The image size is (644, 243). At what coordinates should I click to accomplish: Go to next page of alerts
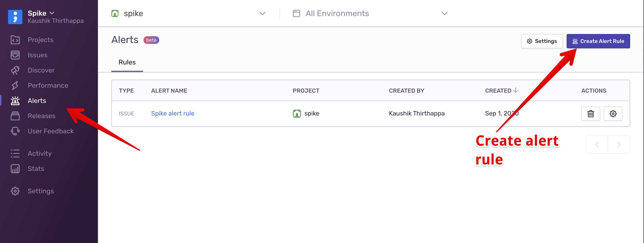(x=619, y=145)
